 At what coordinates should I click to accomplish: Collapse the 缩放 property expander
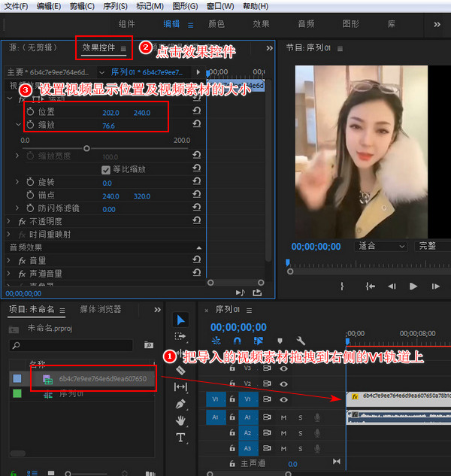[x=18, y=125]
